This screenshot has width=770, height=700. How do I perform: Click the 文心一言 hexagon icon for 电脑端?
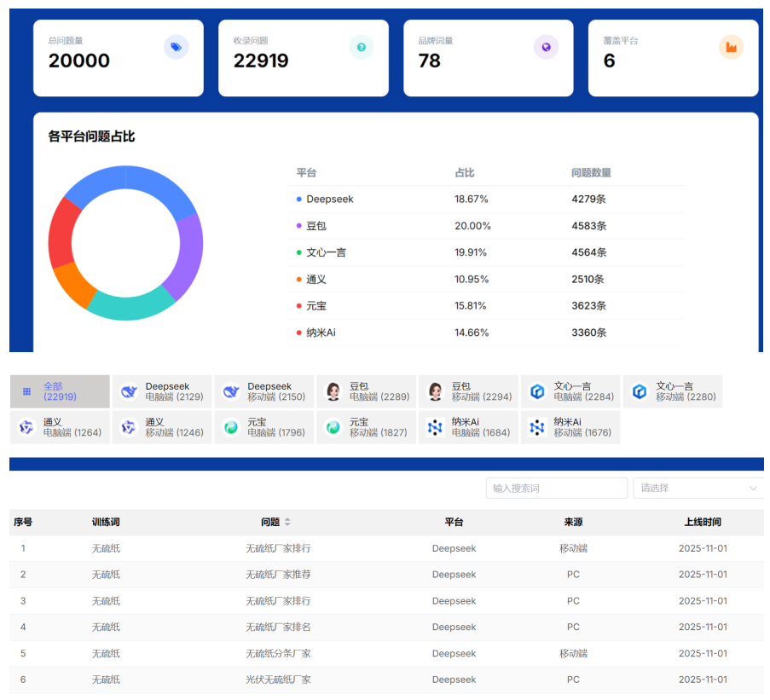click(537, 391)
